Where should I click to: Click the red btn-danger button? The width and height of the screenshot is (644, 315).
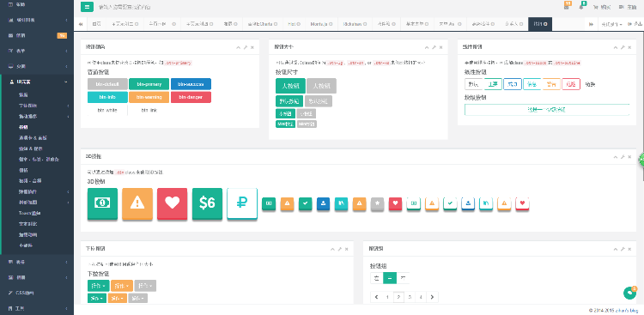pyautogui.click(x=191, y=97)
